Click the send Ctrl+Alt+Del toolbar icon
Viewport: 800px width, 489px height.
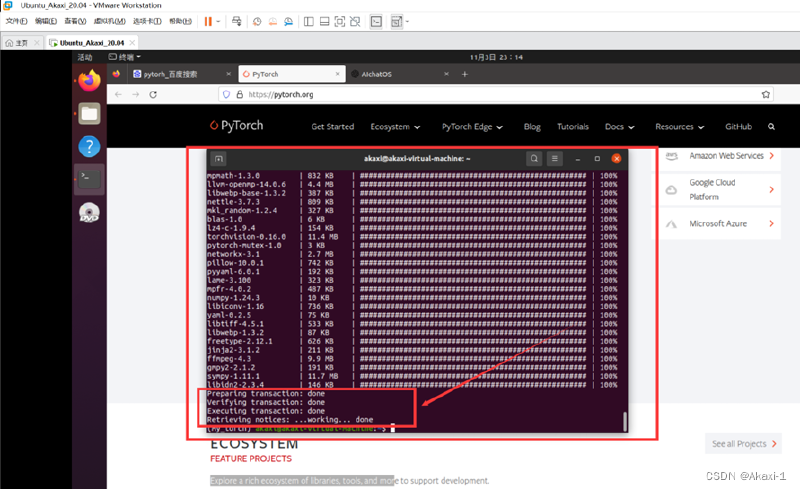pyautogui.click(x=236, y=21)
